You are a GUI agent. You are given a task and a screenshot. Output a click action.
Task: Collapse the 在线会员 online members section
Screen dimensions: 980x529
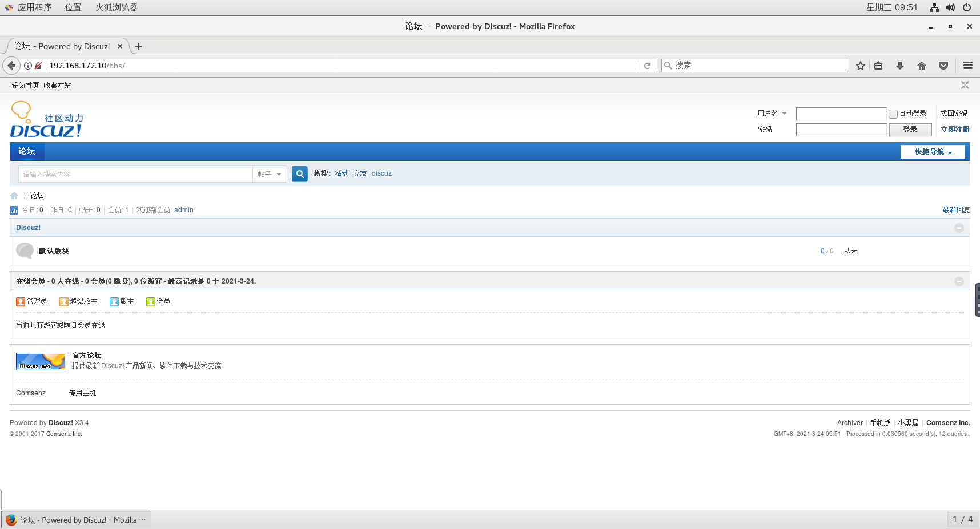click(959, 281)
